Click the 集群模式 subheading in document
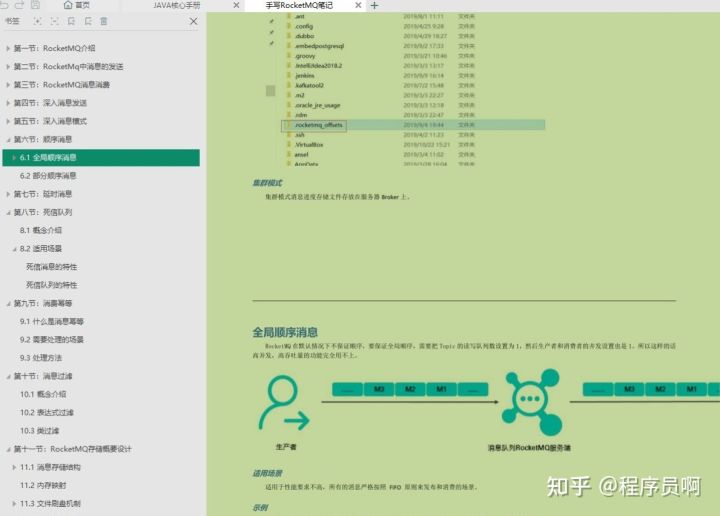The height and width of the screenshot is (516, 720). pos(267,183)
